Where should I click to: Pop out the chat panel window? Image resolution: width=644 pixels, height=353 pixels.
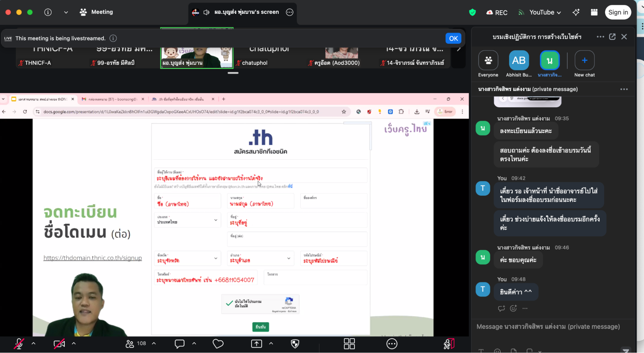click(612, 37)
